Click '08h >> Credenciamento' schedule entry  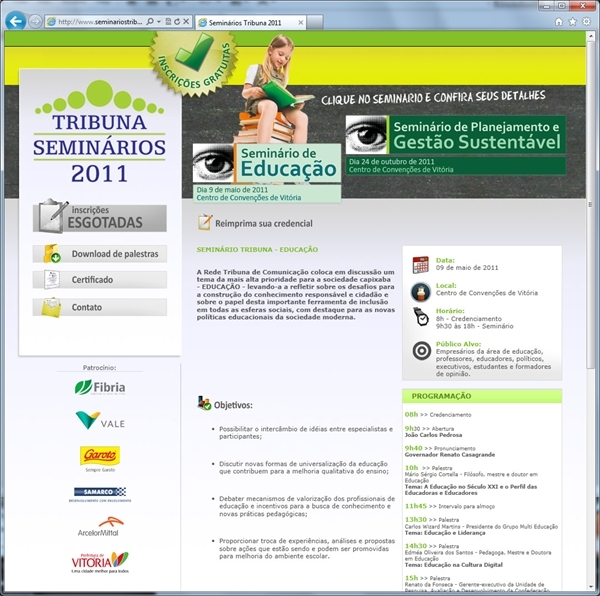point(438,414)
